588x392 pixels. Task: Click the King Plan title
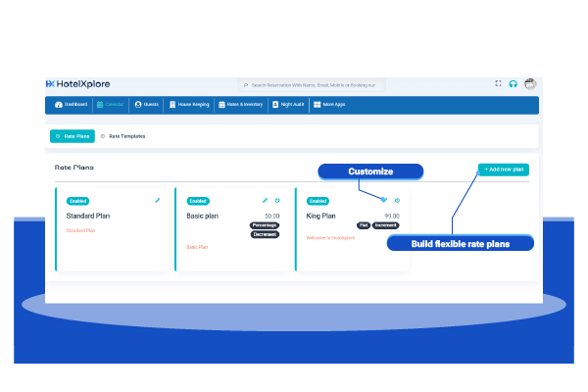pos(321,216)
